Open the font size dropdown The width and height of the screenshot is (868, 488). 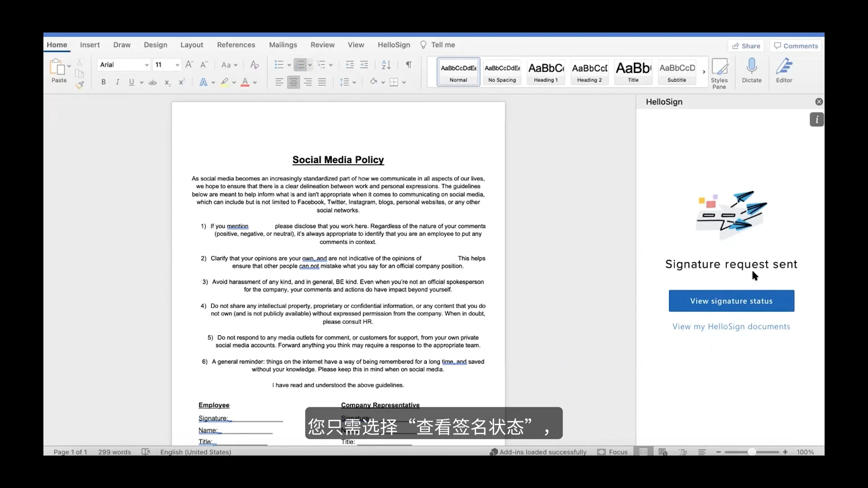tap(177, 65)
